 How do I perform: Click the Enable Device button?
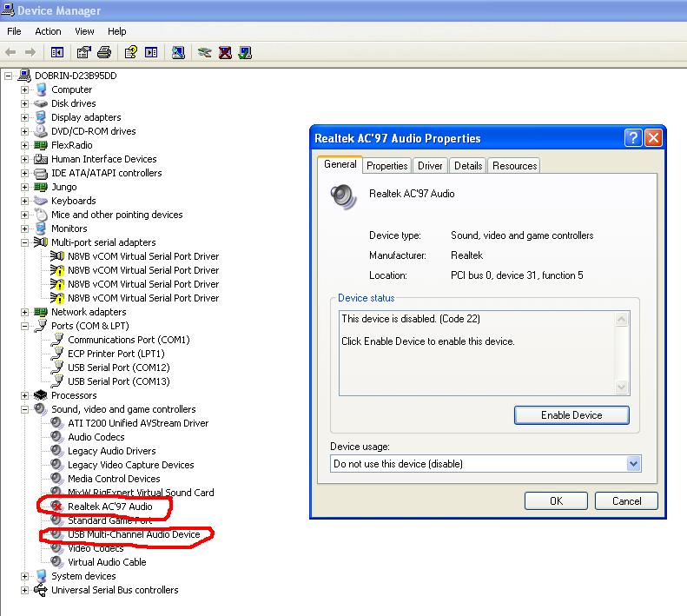(571, 415)
